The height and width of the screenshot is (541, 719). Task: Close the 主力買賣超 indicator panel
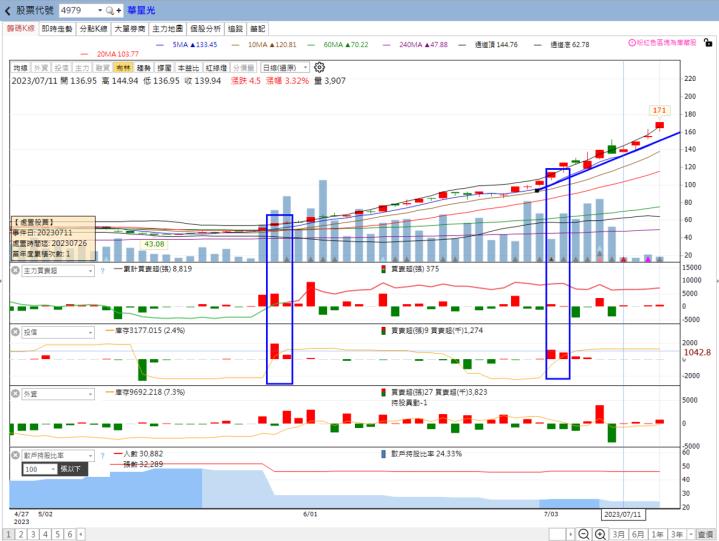click(x=15, y=270)
